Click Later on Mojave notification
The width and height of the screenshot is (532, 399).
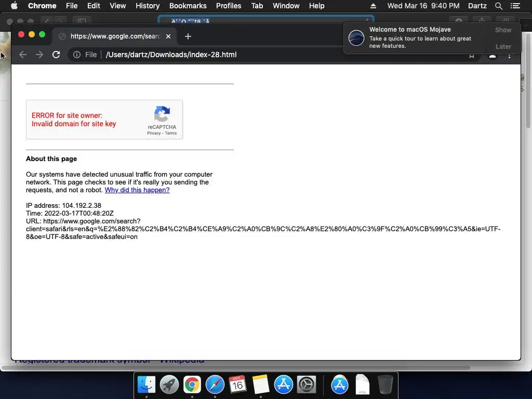503,46
